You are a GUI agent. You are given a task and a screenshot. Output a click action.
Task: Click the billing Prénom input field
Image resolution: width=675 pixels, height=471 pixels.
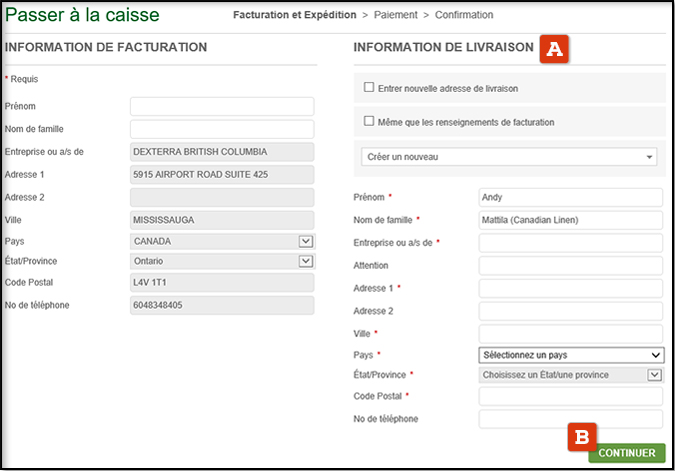tap(223, 106)
